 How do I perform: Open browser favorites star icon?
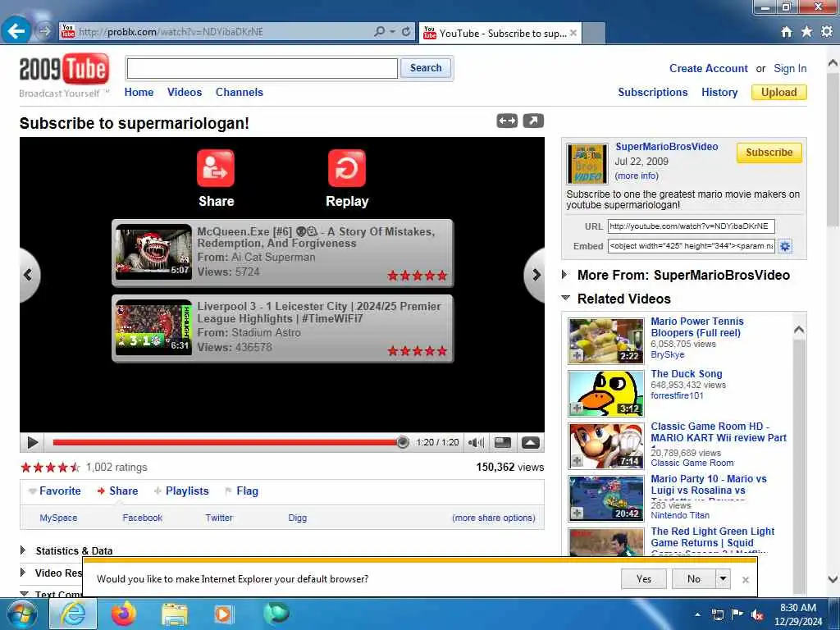click(807, 32)
